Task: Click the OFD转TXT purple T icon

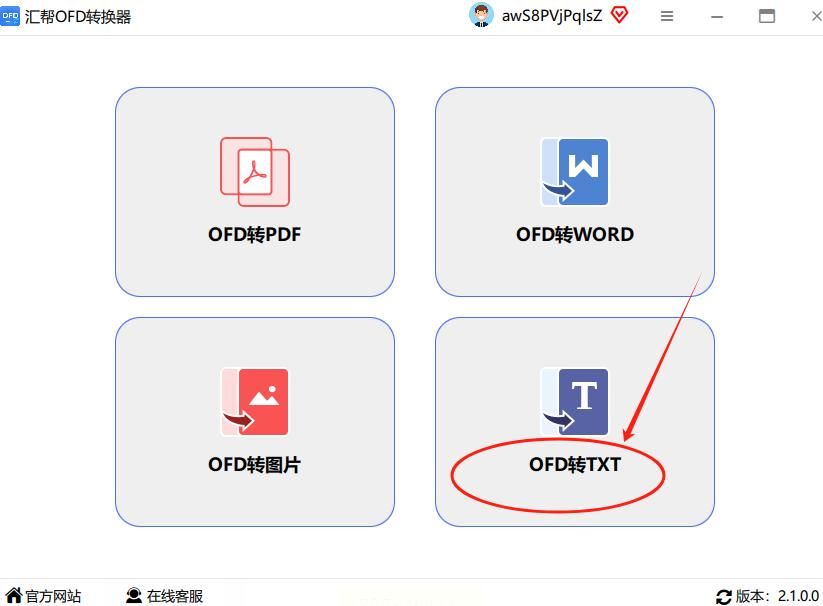Action: coord(574,402)
